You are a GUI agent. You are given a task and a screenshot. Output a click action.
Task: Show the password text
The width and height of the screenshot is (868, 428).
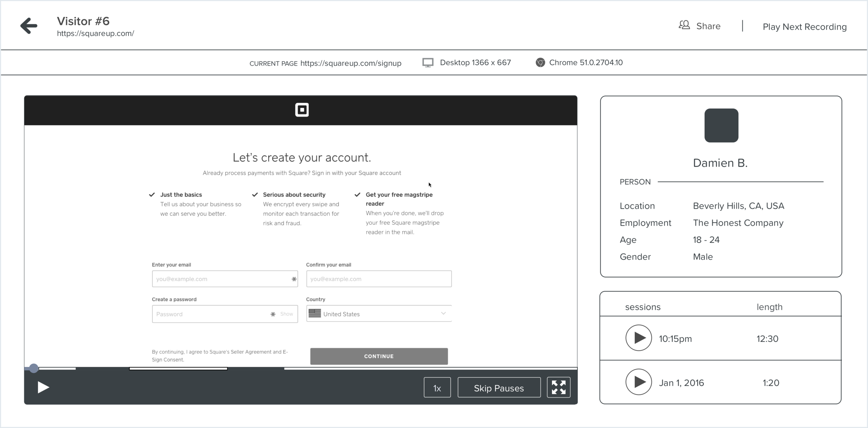(x=286, y=314)
